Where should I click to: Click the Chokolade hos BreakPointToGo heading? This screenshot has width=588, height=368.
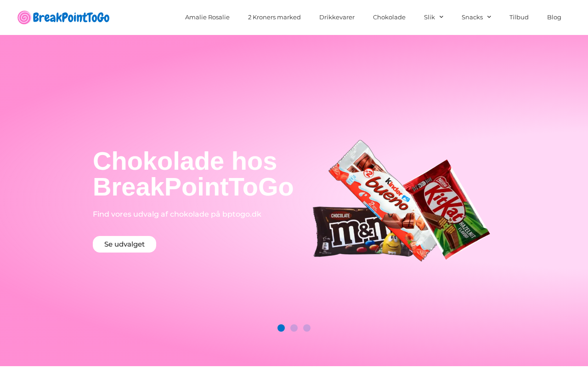point(193,174)
